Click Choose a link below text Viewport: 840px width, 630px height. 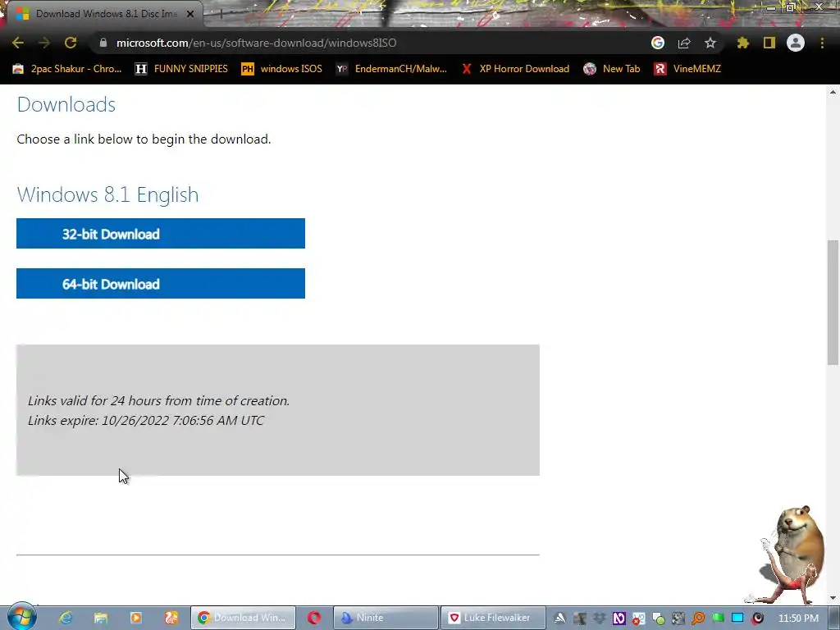(144, 139)
